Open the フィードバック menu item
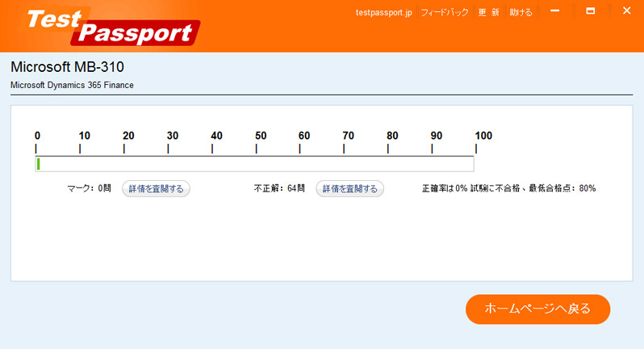 pos(444,13)
